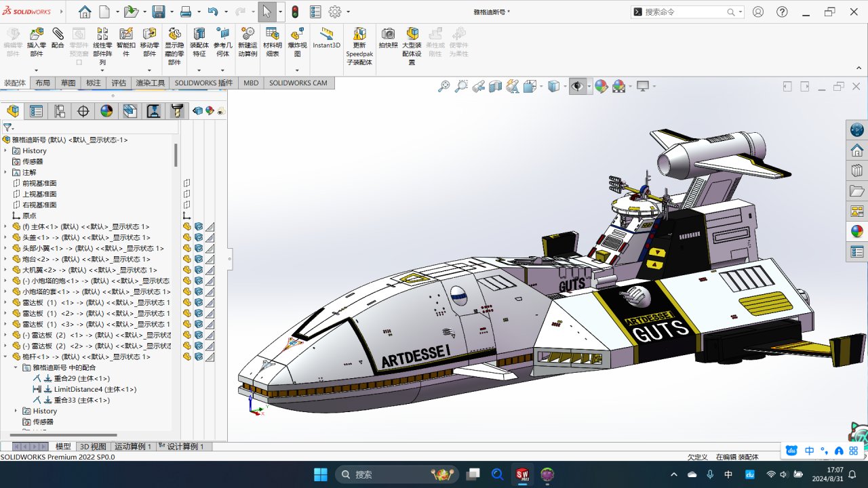Collapse the 桅杆<1> component node
This screenshot has height=488, width=868.
click(5, 357)
